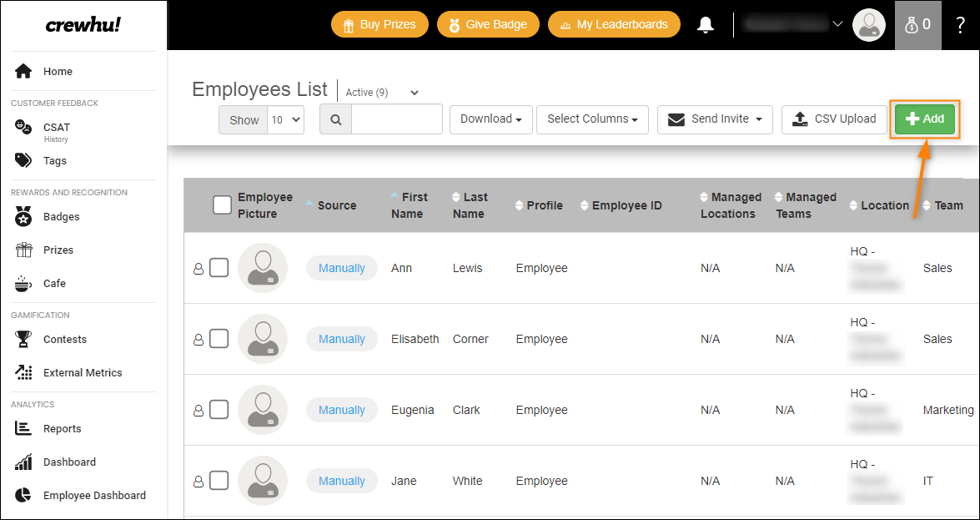Open Jane White's employee picture
The height and width of the screenshot is (520, 980).
coord(263,481)
